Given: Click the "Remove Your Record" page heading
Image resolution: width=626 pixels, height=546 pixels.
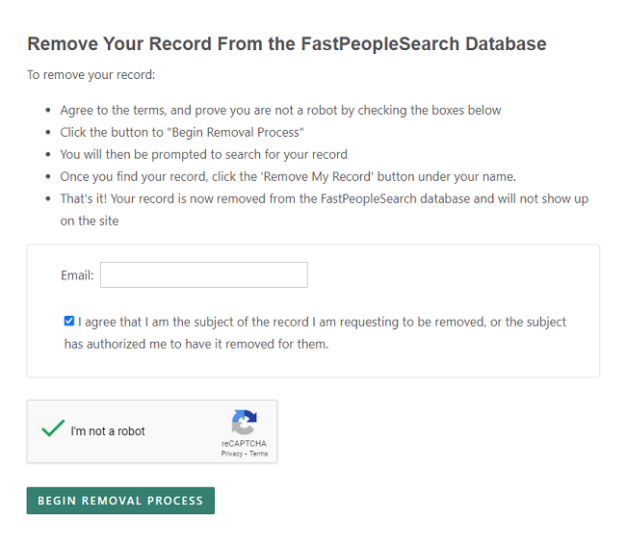Looking at the screenshot, I should (x=287, y=44).
